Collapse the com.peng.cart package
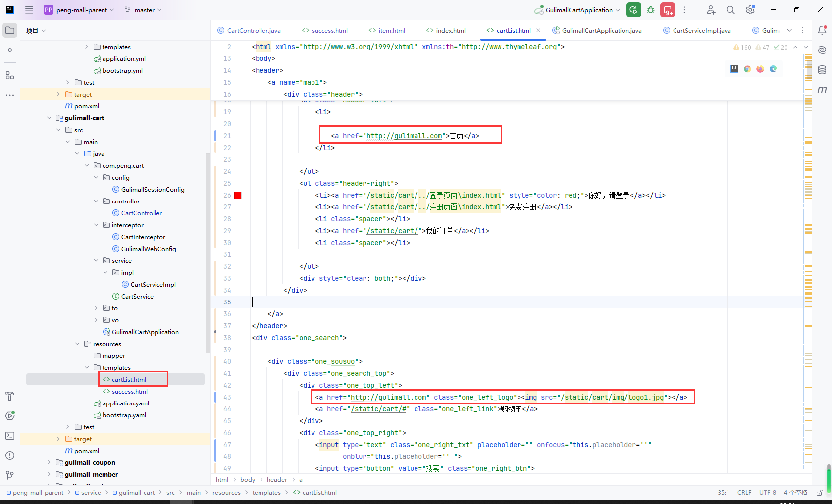 pyautogui.click(x=87, y=165)
